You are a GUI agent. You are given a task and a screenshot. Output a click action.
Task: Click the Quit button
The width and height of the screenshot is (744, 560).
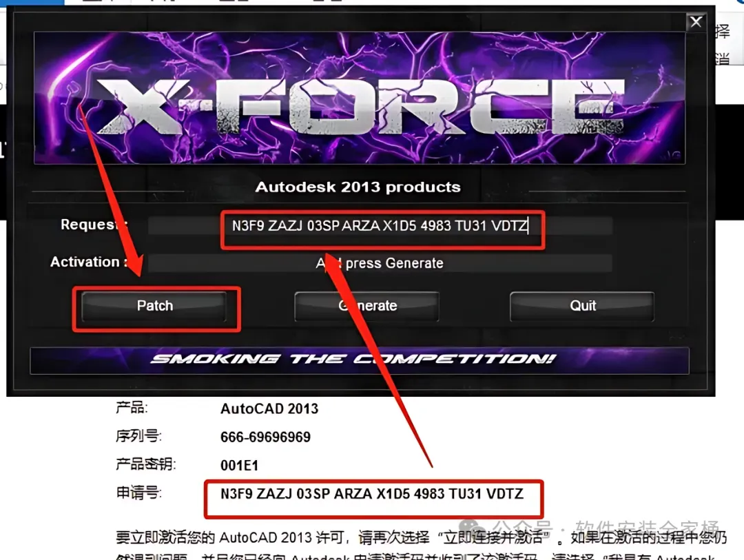[582, 306]
